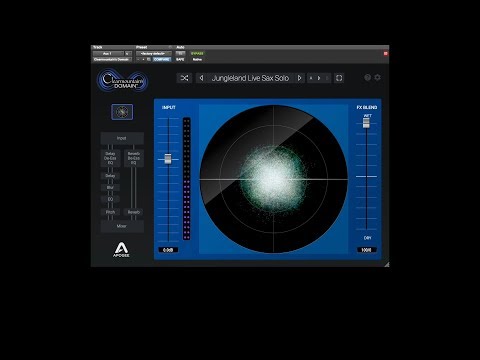Click the COMPARE button
Viewport: 480px width, 360px height.
point(162,59)
